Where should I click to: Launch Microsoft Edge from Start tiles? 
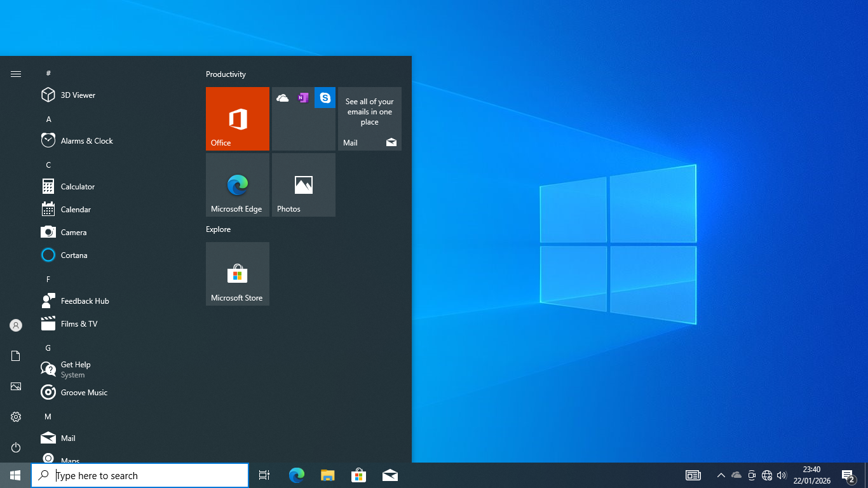click(238, 185)
